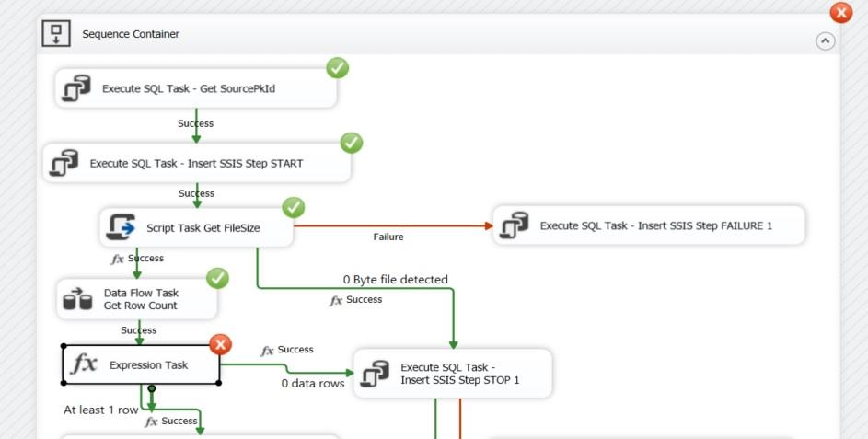Click red error badge on Expression Task
868x439 pixels.
(x=220, y=344)
